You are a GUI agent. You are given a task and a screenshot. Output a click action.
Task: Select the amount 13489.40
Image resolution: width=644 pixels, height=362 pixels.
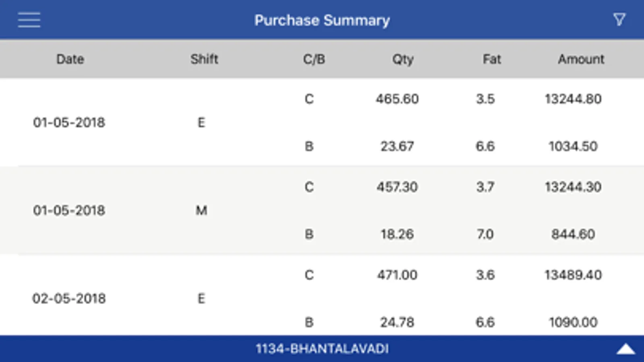(x=573, y=275)
